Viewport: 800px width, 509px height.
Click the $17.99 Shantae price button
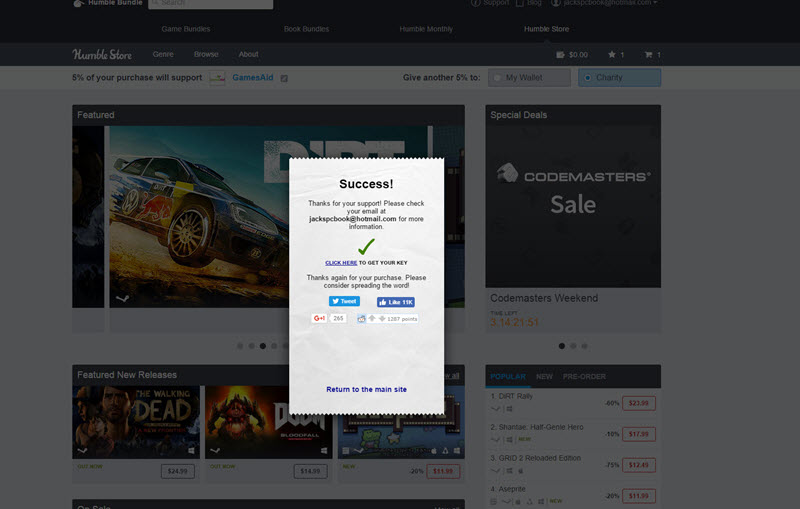tap(639, 434)
